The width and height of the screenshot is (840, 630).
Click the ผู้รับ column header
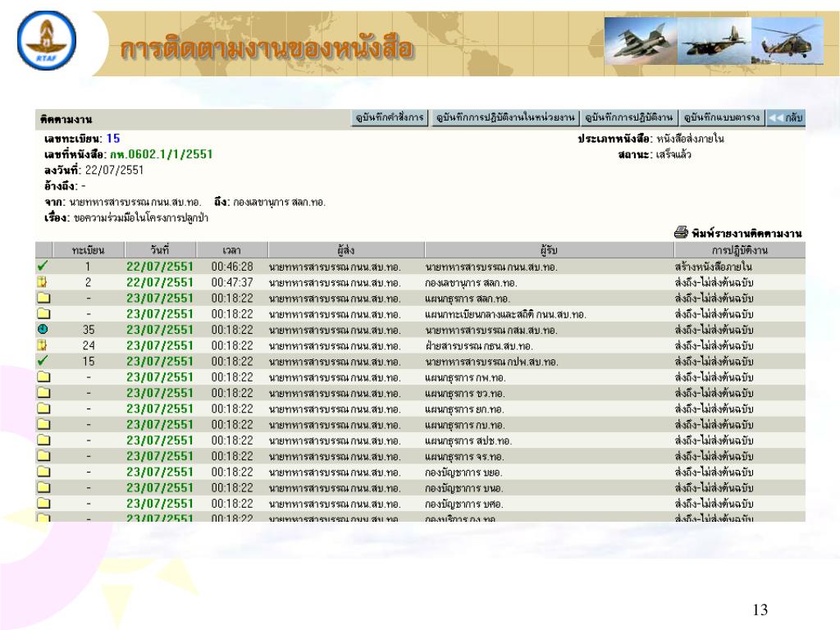549,250
